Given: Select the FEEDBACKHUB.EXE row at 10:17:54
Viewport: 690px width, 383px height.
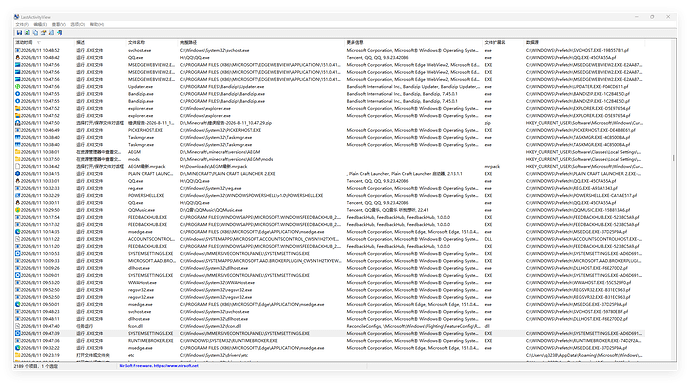Looking at the screenshot, I should (329, 217).
